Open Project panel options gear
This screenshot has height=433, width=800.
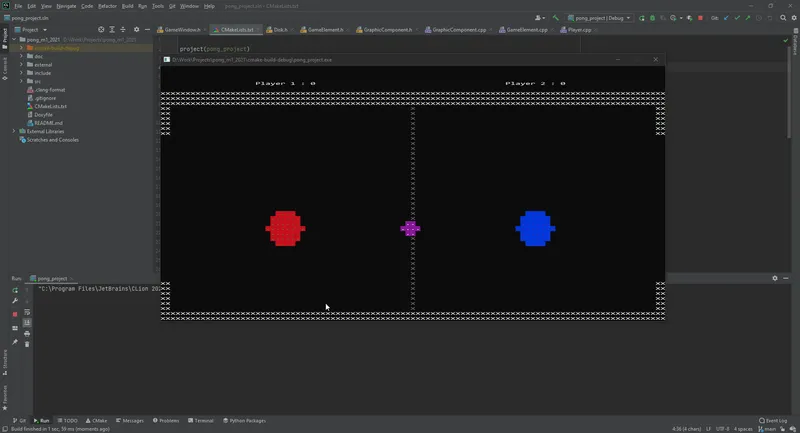(x=136, y=30)
